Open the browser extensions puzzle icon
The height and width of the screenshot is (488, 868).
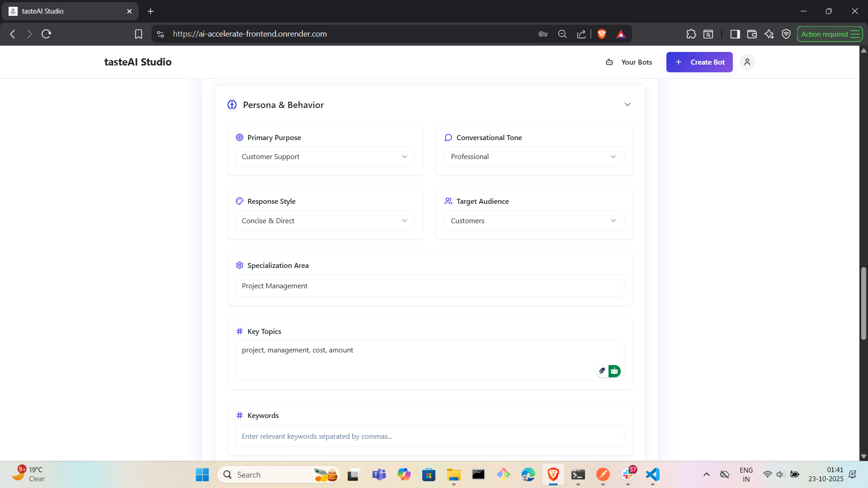[x=691, y=34]
